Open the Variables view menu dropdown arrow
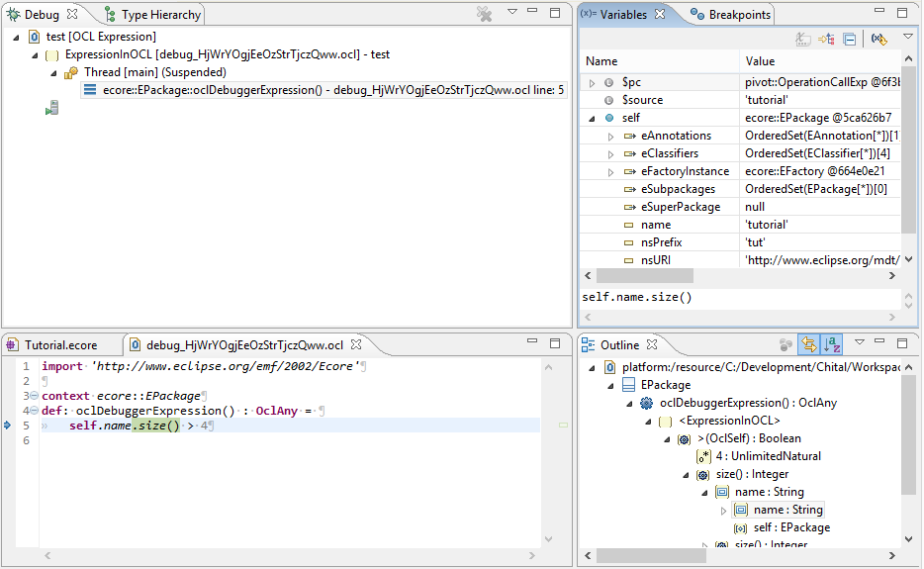Screen dimensions: 924x569 [x=907, y=37]
